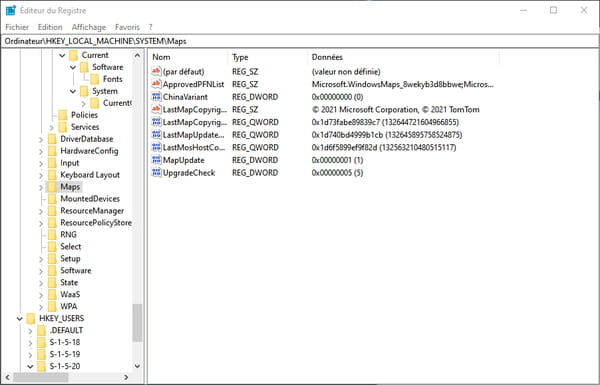The image size is (600, 385).
Task: Click the Select folder icon
Action: click(x=52, y=246)
